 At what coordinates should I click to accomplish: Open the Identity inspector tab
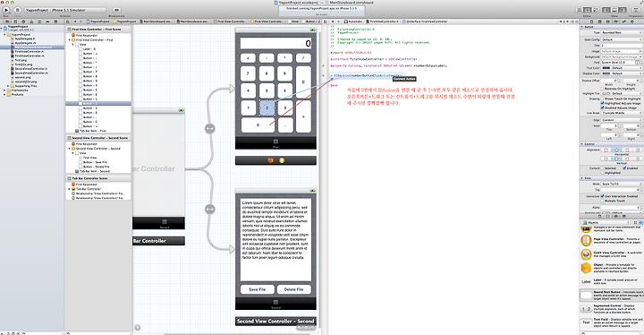tap(609, 21)
